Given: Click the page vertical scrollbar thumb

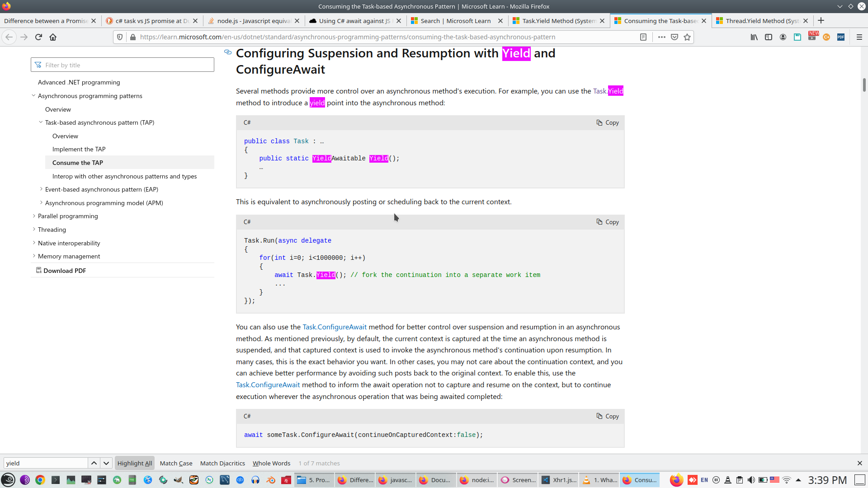Looking at the screenshot, I should pos(864,84).
